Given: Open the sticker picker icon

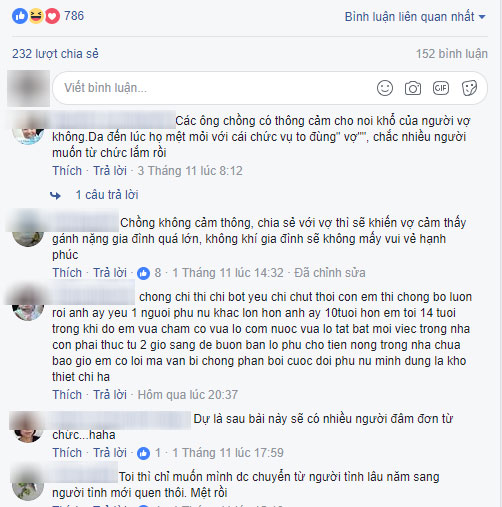Looking at the screenshot, I should pos(469,88).
